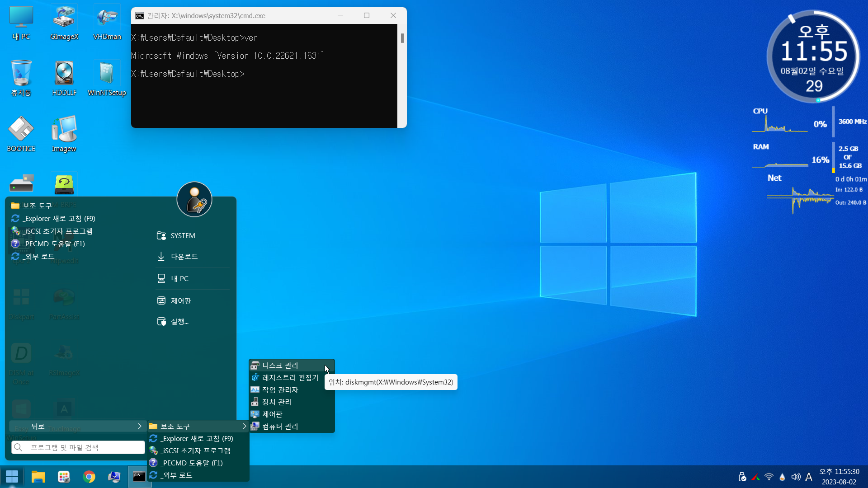This screenshot has height=488, width=868.
Task: Open 제어판 link in start menu right pane
Action: coord(193,300)
